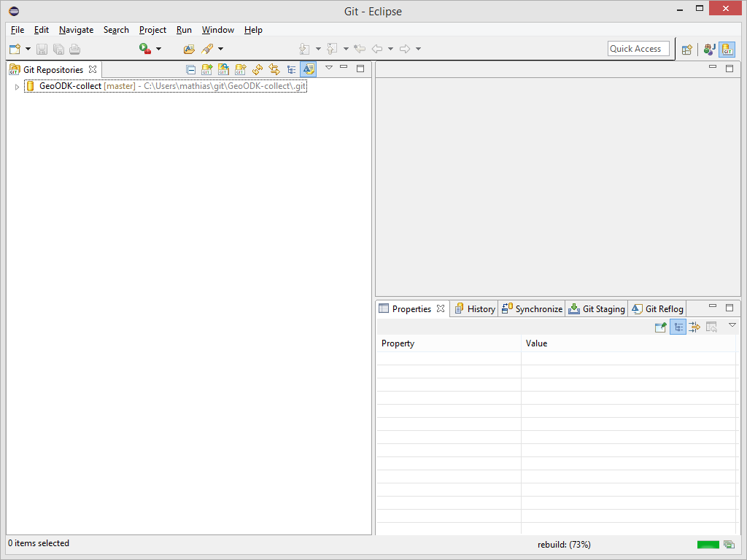
Task: Open the New wizard dropdown arrow
Action: click(x=28, y=49)
